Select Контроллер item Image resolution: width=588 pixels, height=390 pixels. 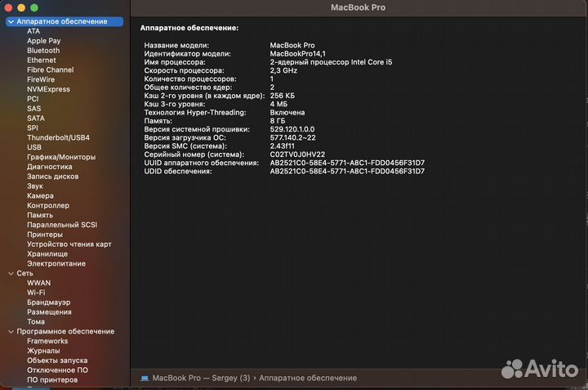(48, 206)
